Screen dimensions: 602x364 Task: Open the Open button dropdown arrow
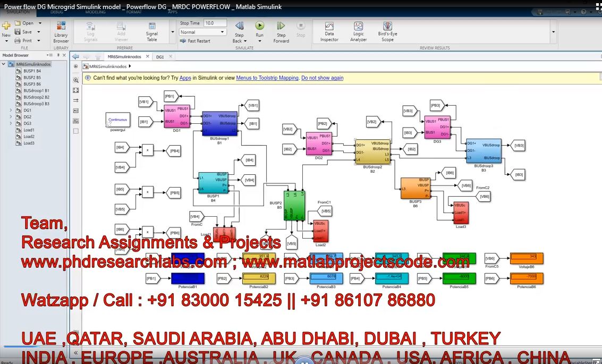click(x=40, y=23)
